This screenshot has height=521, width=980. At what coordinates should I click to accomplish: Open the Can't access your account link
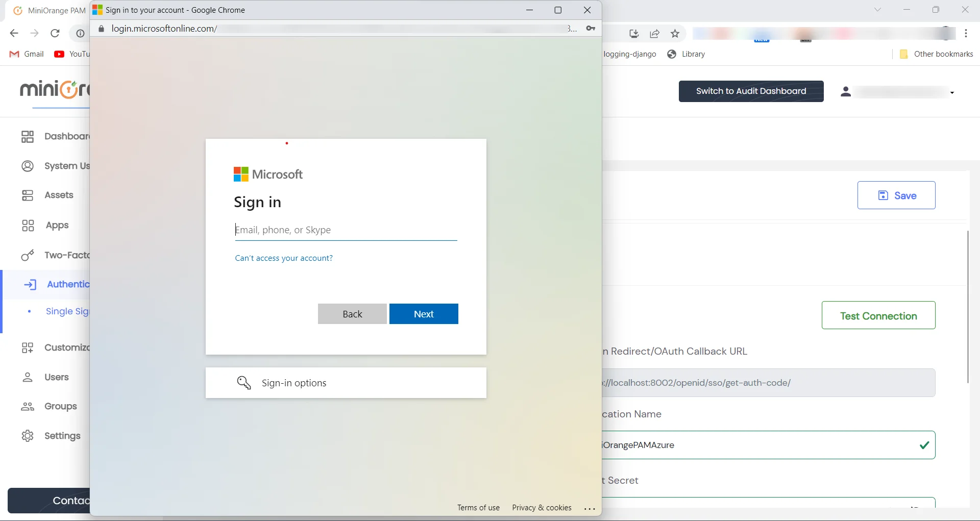[283, 258]
